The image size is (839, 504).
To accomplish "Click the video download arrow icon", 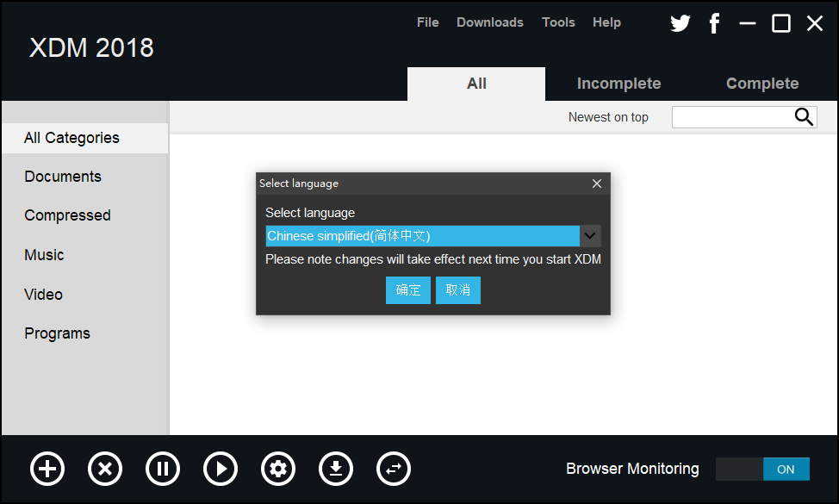I will 336,469.
